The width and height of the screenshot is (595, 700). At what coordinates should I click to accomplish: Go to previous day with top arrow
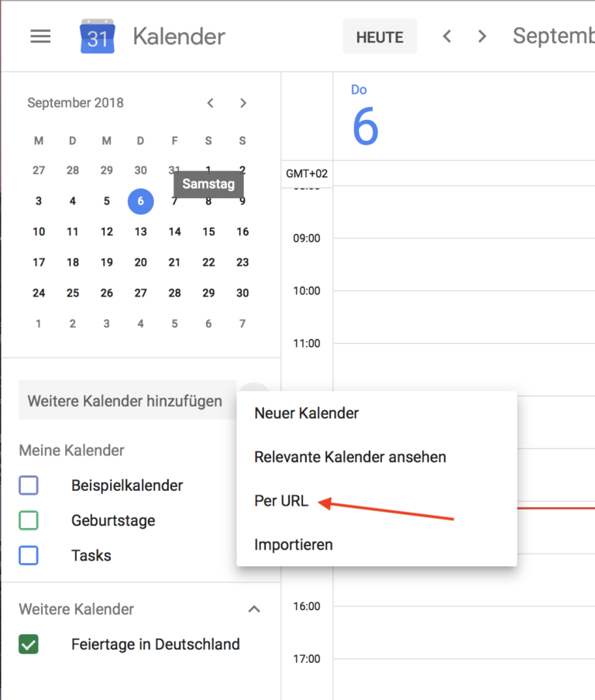pyautogui.click(x=447, y=36)
